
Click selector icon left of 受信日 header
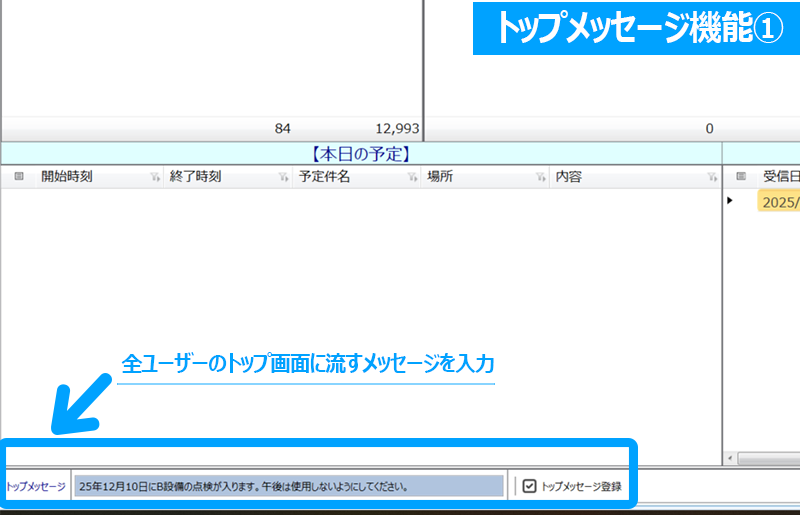tap(741, 177)
